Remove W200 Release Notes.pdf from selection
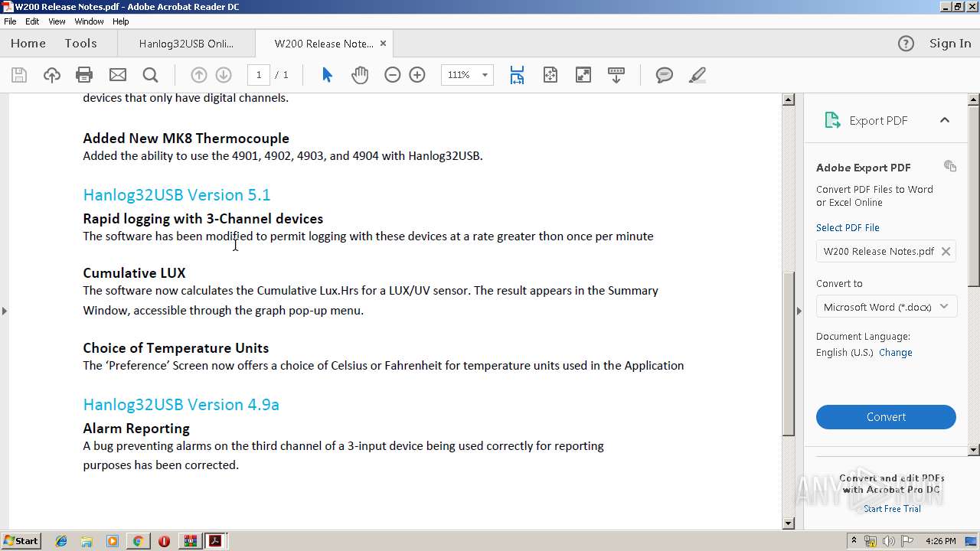The height and width of the screenshot is (551, 980). (x=946, y=251)
